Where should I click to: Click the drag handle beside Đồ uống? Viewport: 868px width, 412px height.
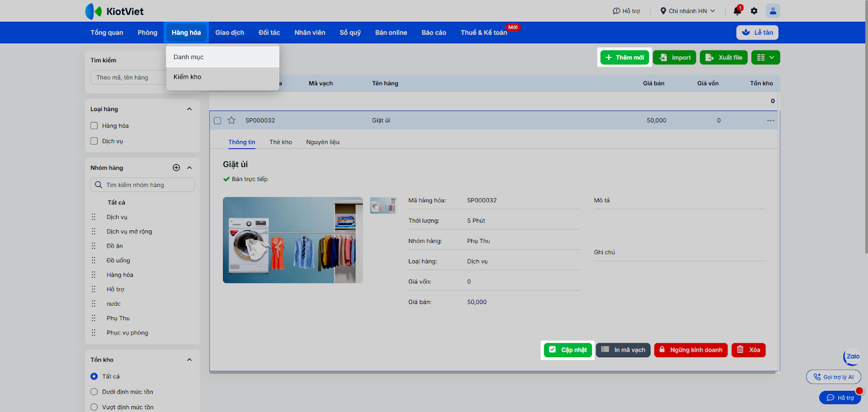(93, 260)
